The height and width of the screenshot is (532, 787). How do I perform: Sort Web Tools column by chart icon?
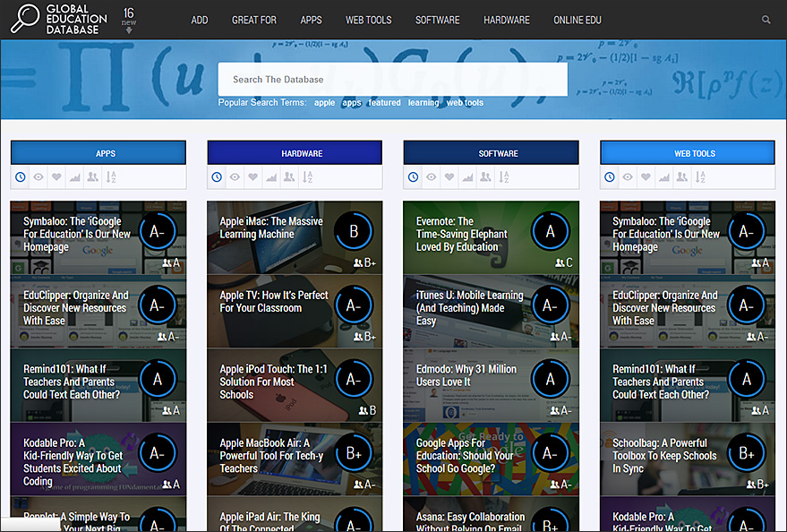point(664,177)
